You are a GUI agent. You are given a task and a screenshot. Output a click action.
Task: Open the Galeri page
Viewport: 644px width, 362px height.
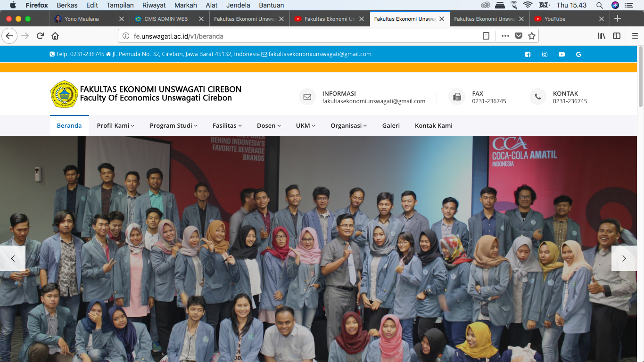pos(391,125)
